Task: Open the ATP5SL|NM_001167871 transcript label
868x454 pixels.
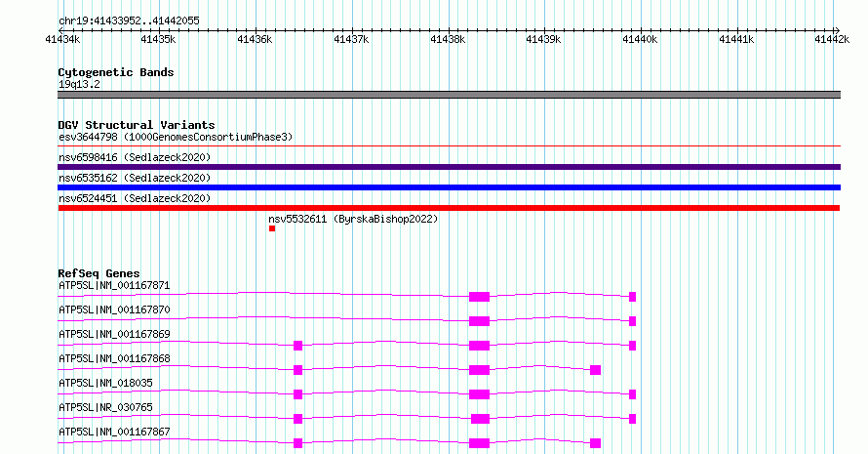Action: [114, 285]
